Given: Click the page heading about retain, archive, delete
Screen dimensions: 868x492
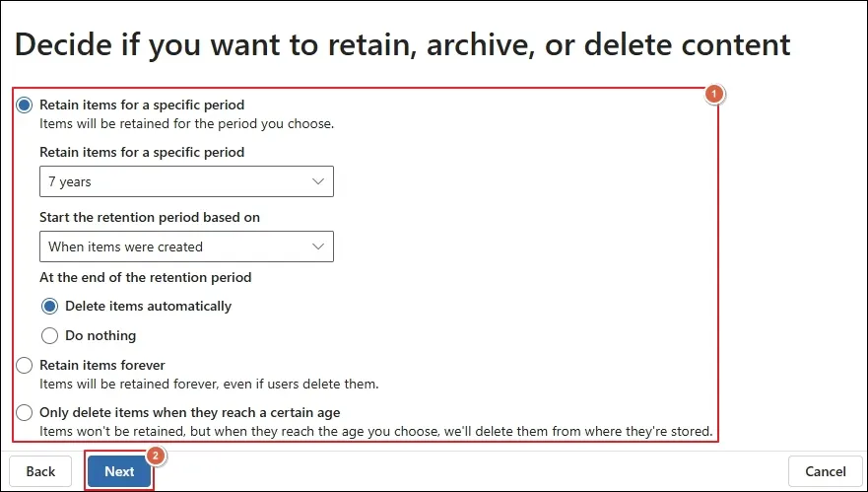Looking at the screenshot, I should [402, 45].
